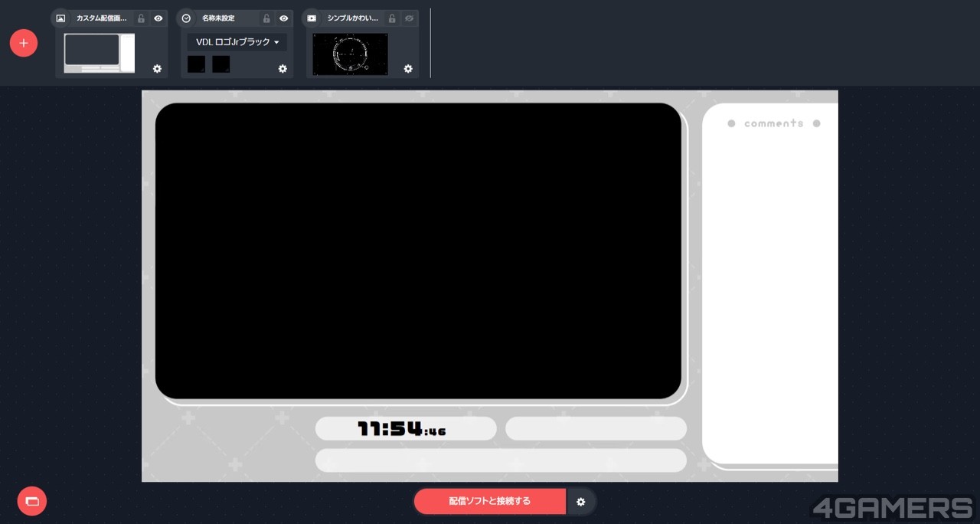Click the red plus add-layer button
The height and width of the screenshot is (524, 980).
click(24, 43)
